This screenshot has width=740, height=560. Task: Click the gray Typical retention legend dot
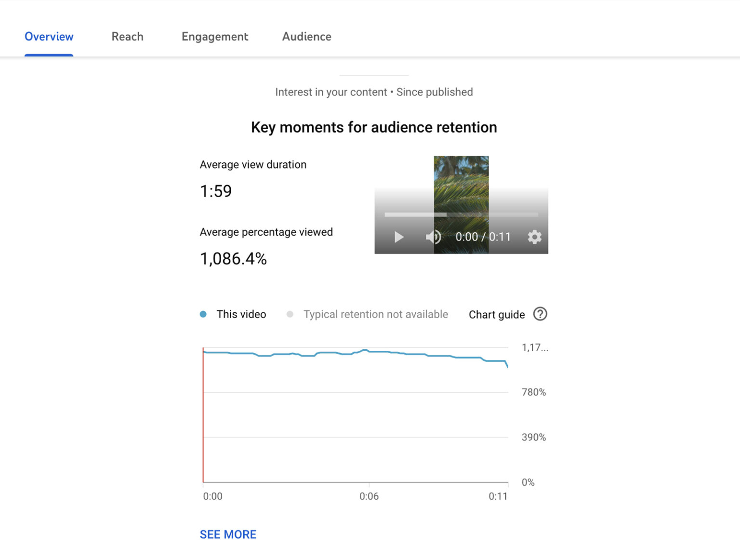pos(290,314)
